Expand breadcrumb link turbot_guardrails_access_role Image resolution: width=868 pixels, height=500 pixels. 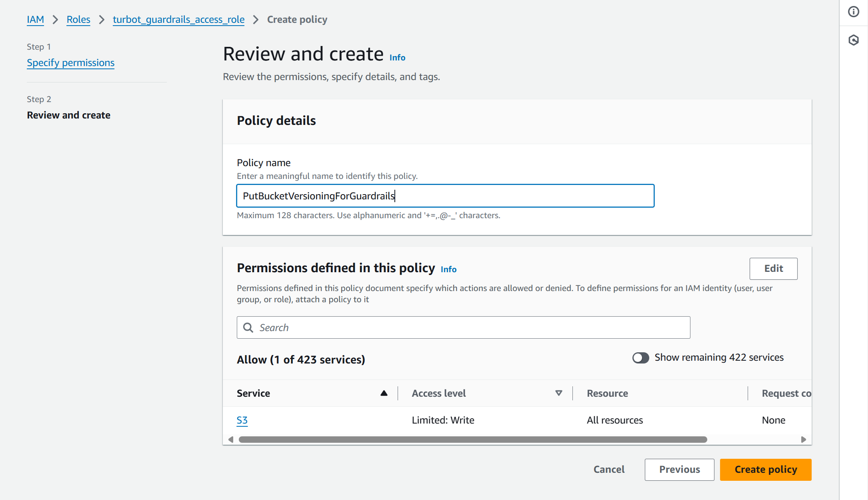click(x=178, y=19)
